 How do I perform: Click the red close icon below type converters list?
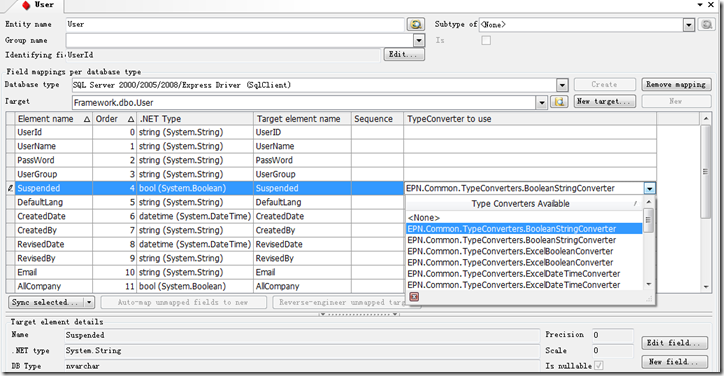coord(414,297)
